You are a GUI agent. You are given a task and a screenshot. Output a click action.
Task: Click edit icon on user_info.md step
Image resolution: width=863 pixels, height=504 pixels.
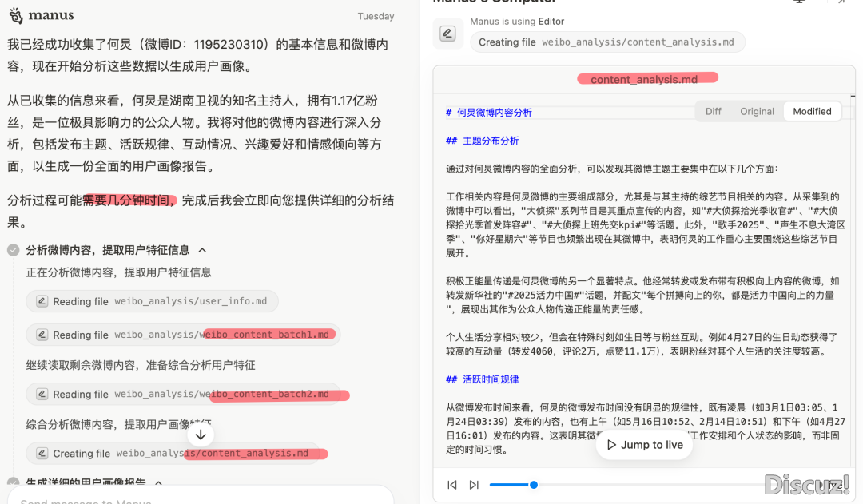coord(41,301)
